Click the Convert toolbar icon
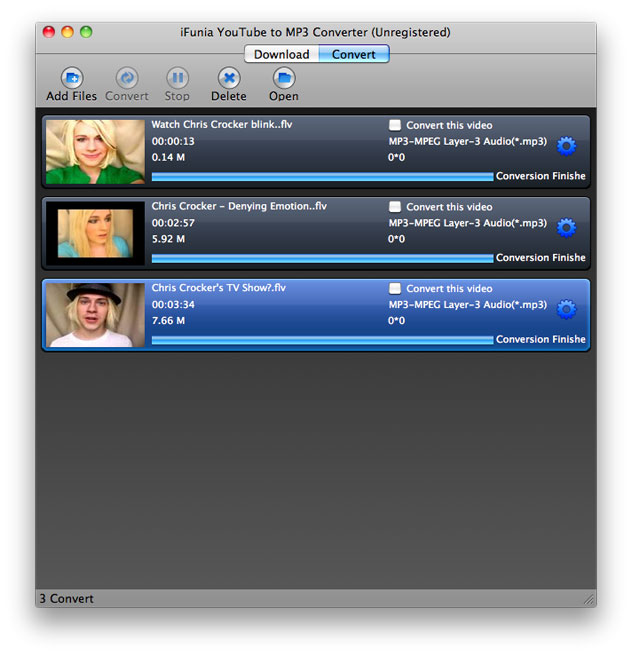The image size is (632, 656). (127, 78)
